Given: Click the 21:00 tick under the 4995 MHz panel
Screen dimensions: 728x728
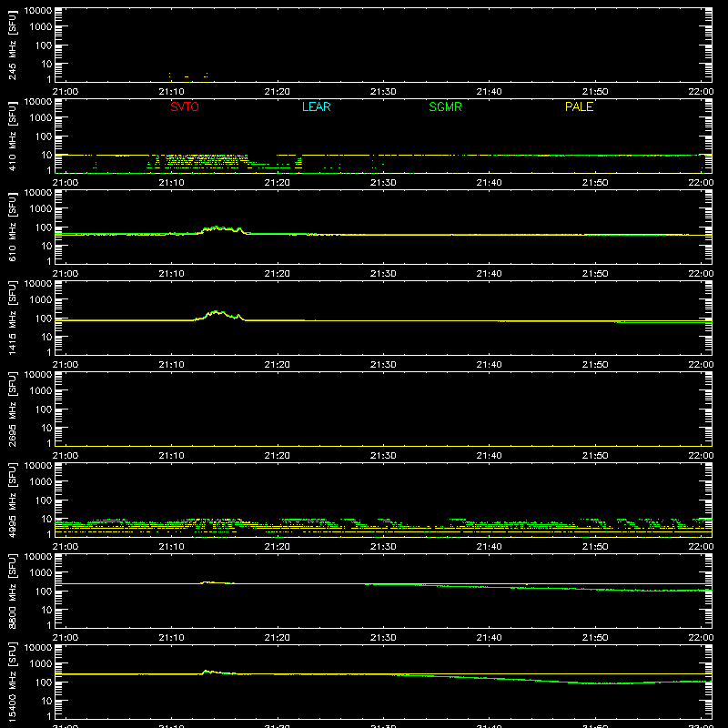Looking at the screenshot, I should [x=66, y=547].
